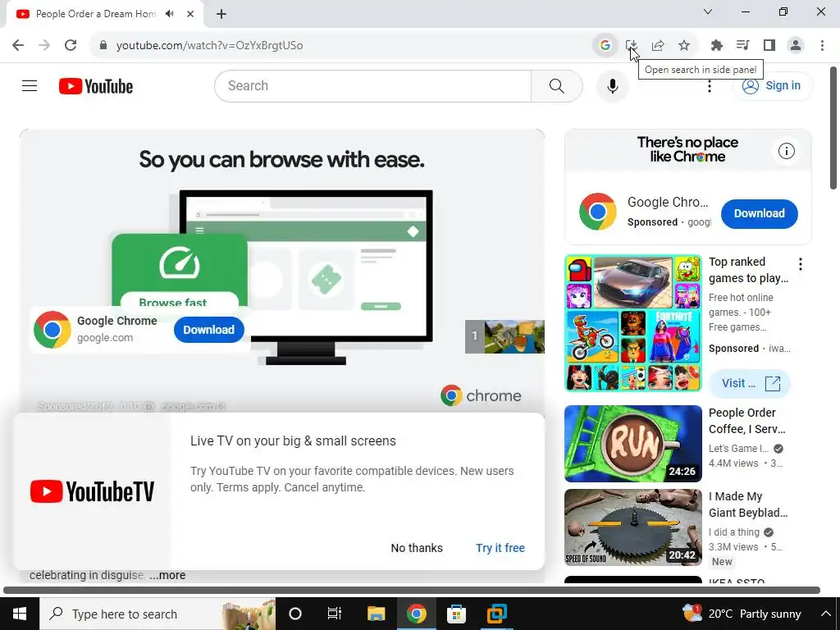
Task: Open Google search in side panel
Action: 605,45
